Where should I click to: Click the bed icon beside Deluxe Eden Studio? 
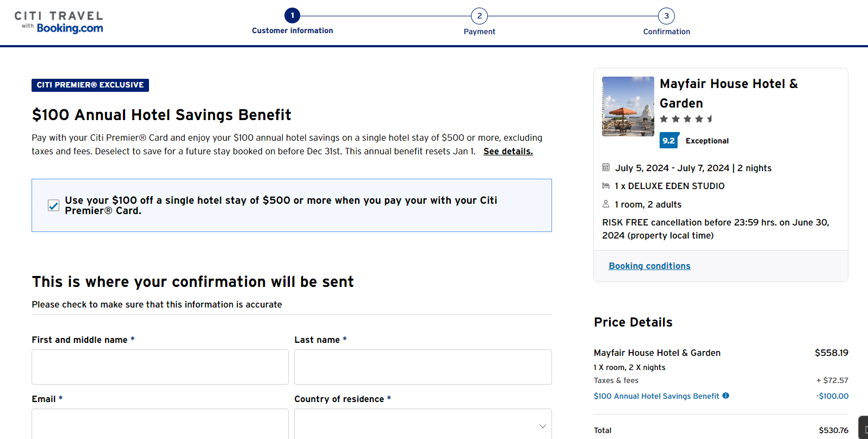(606, 186)
